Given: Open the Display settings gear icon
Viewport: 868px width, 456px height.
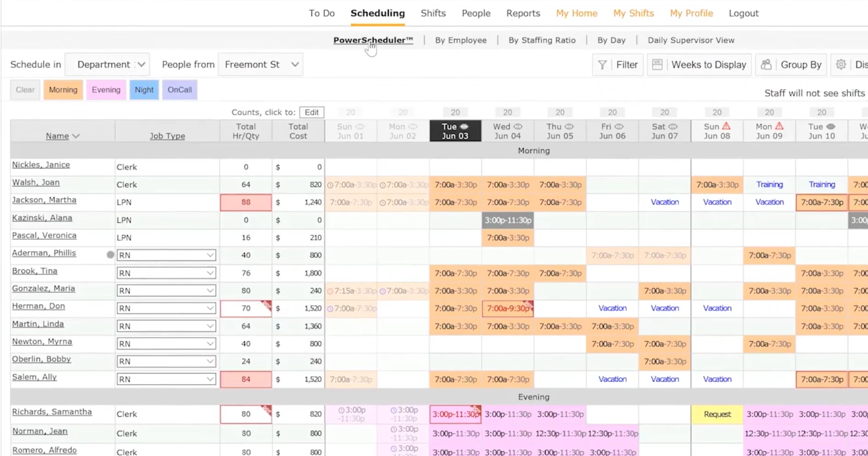Looking at the screenshot, I should (x=841, y=65).
